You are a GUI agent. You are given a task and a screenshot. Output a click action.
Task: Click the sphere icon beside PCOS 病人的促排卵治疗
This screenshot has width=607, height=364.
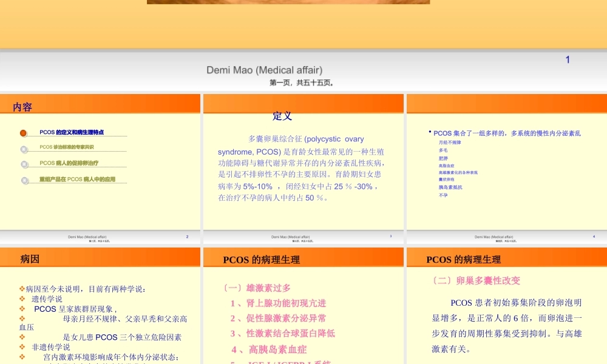24,164
